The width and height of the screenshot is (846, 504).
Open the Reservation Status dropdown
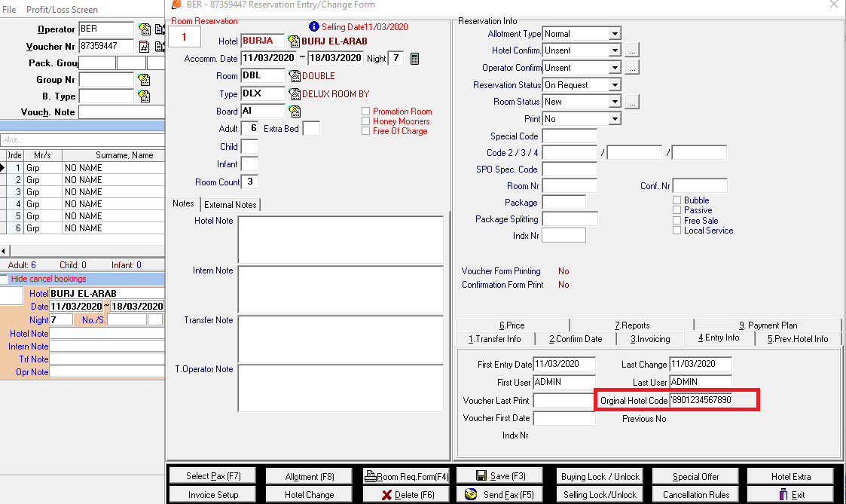click(615, 85)
